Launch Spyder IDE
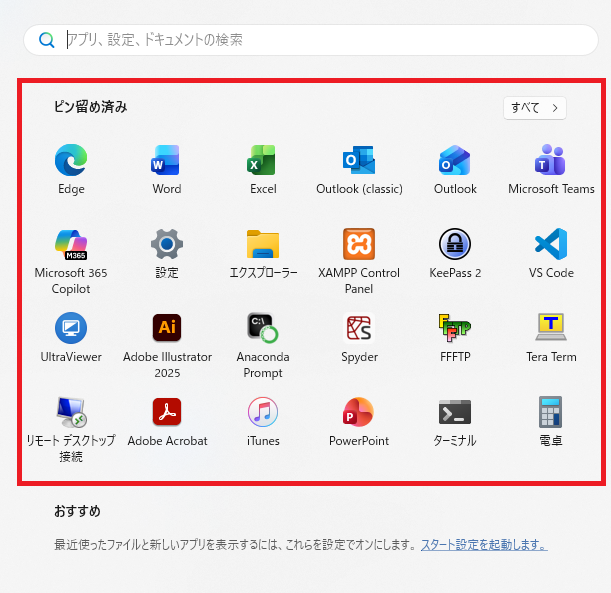The width and height of the screenshot is (611, 593). pos(359,328)
